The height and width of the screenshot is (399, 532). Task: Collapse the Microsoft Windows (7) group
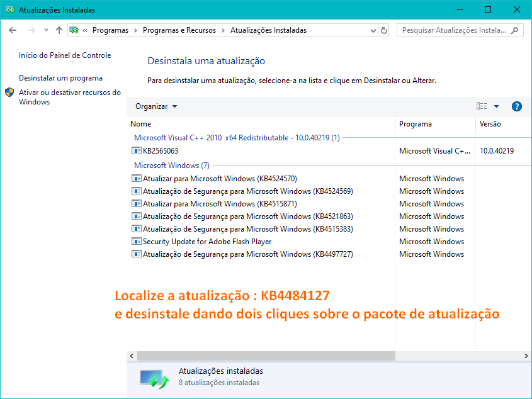pos(172,166)
